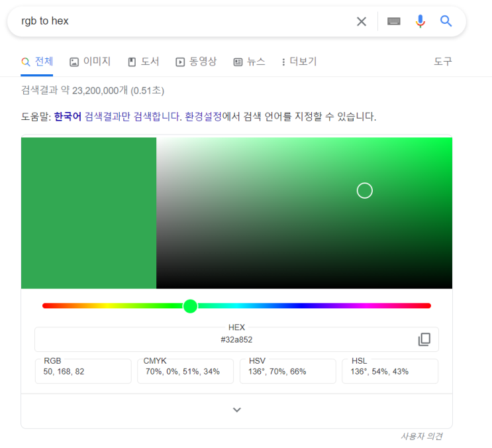Switch to the 뉴스 tab
The height and width of the screenshot is (448, 492).
coord(250,62)
